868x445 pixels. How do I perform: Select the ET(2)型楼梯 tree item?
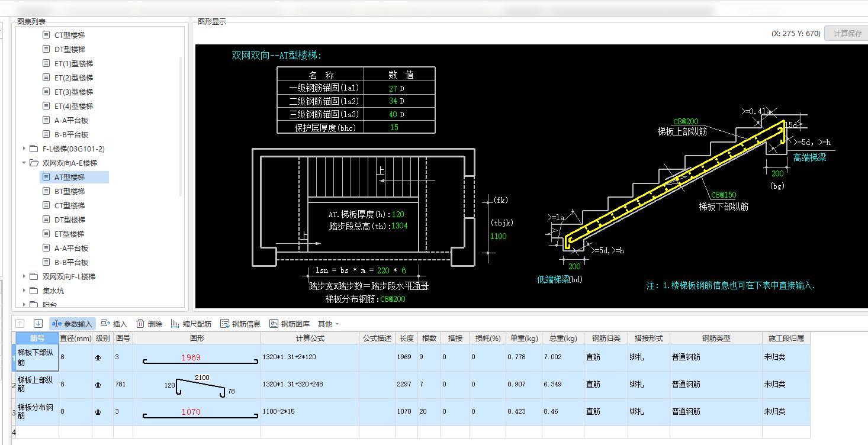(73, 78)
